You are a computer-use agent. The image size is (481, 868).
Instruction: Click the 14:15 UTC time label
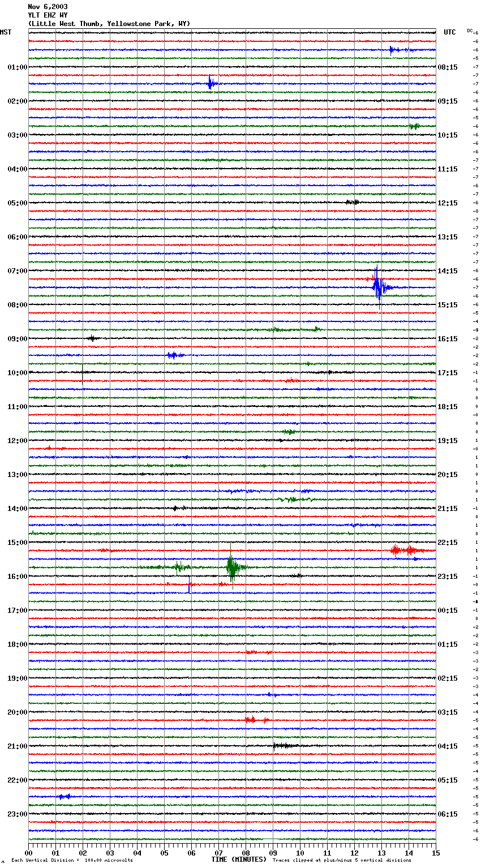point(448,271)
